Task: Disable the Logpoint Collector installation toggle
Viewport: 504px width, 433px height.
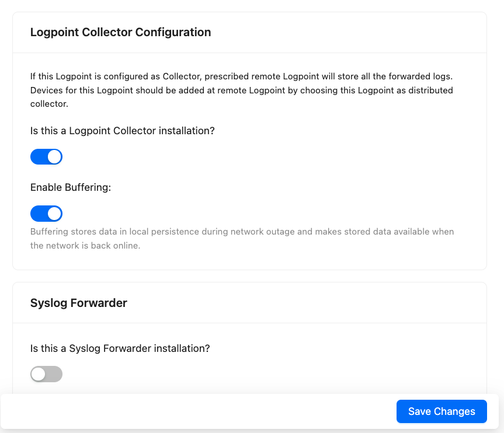Action: point(46,156)
